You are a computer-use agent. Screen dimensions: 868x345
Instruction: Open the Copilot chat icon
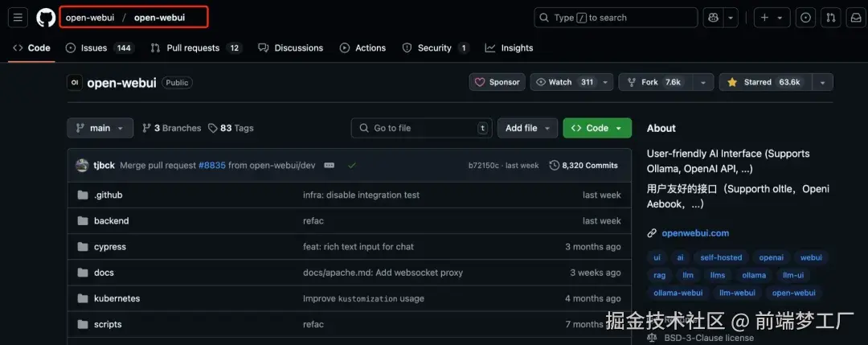(713, 18)
